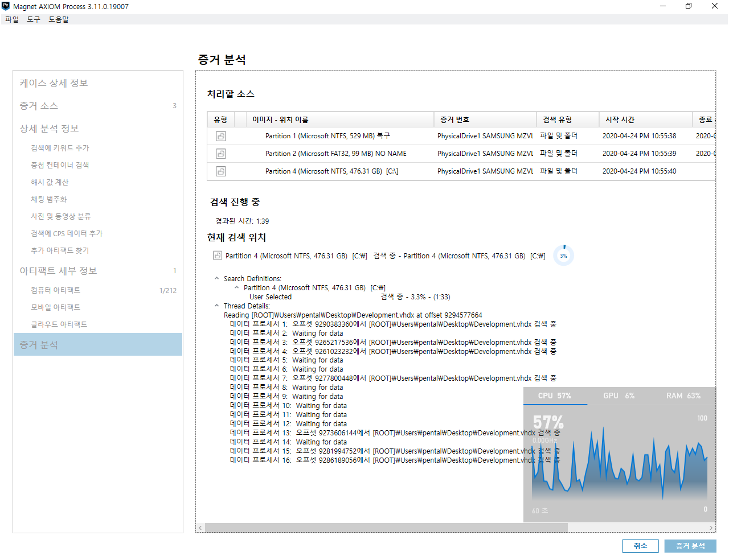Click the left scroll arrow of horizontal scrollbar
Viewport: 729px width, 560px height.
pyautogui.click(x=200, y=528)
